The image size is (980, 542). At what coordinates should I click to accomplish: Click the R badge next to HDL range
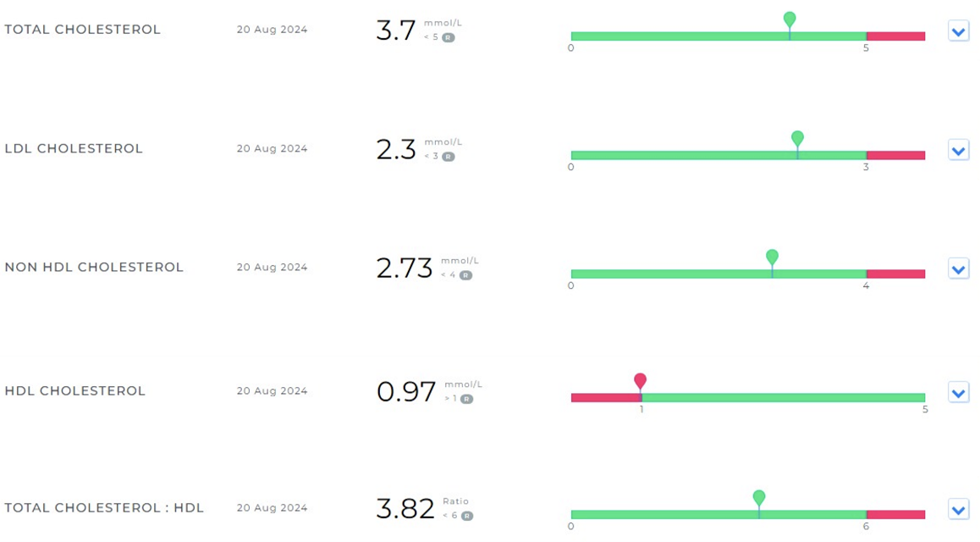(x=466, y=399)
